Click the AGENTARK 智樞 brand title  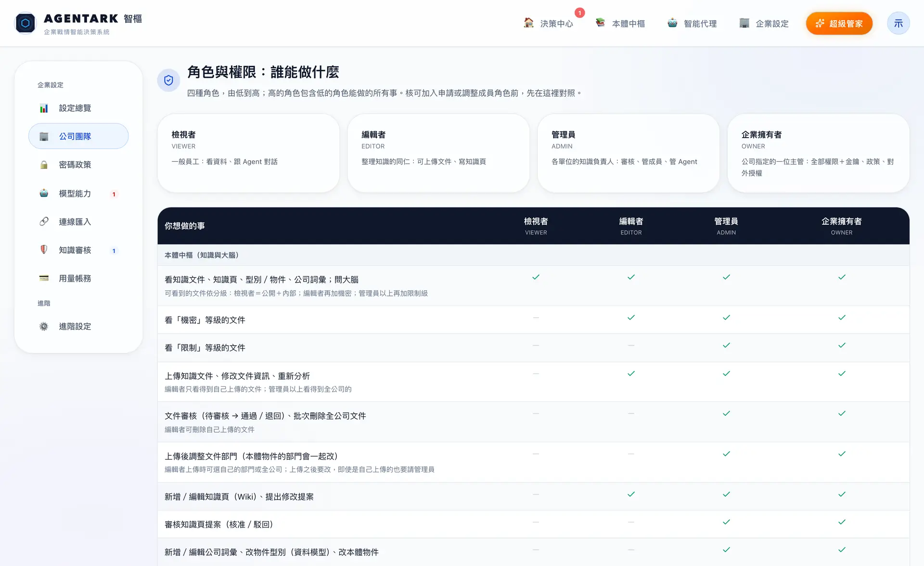93,19
